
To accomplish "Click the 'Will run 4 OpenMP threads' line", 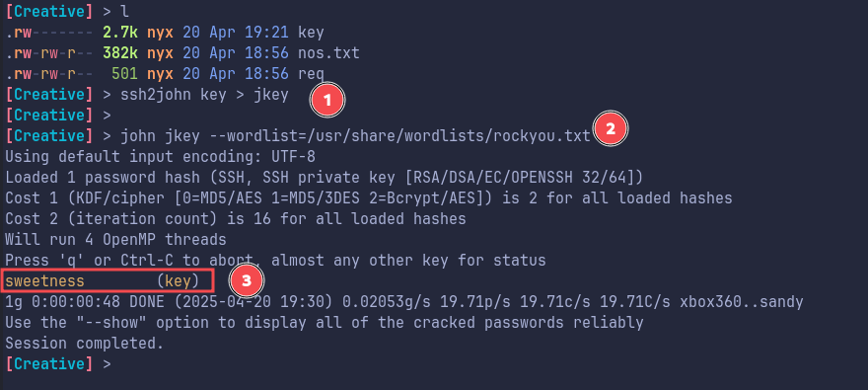I will [x=115, y=240].
